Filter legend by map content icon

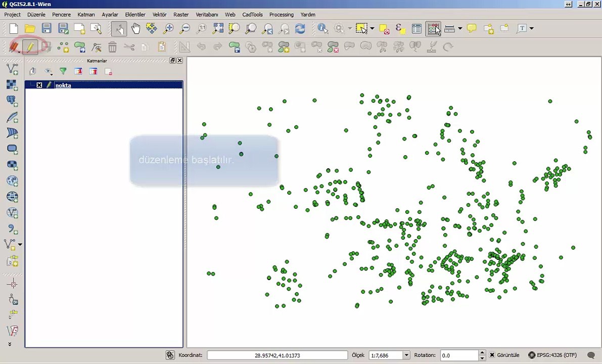coord(63,71)
